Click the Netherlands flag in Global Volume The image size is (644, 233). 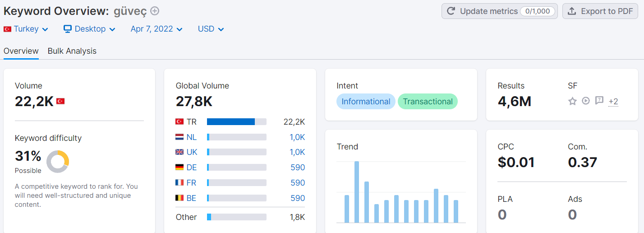[179, 137]
